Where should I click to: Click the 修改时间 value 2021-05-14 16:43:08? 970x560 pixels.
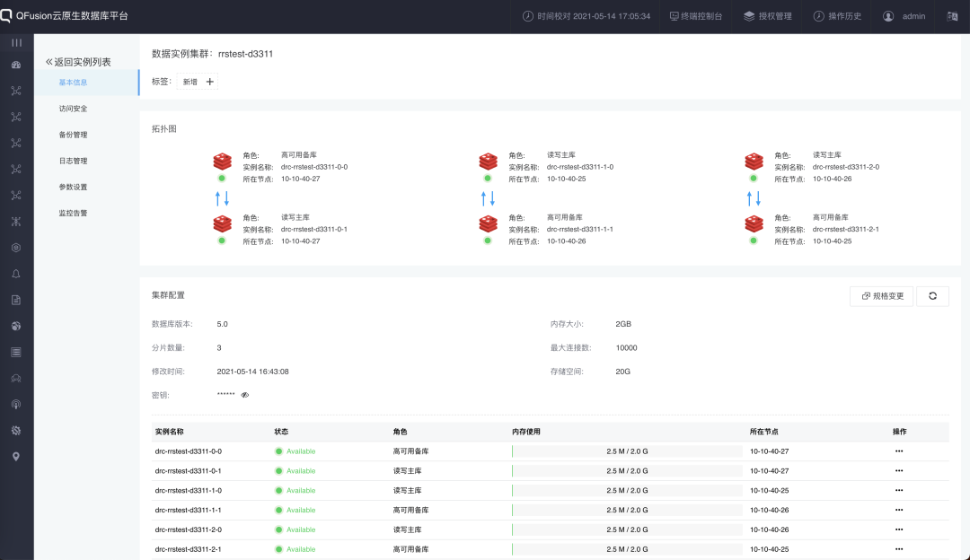252,372
